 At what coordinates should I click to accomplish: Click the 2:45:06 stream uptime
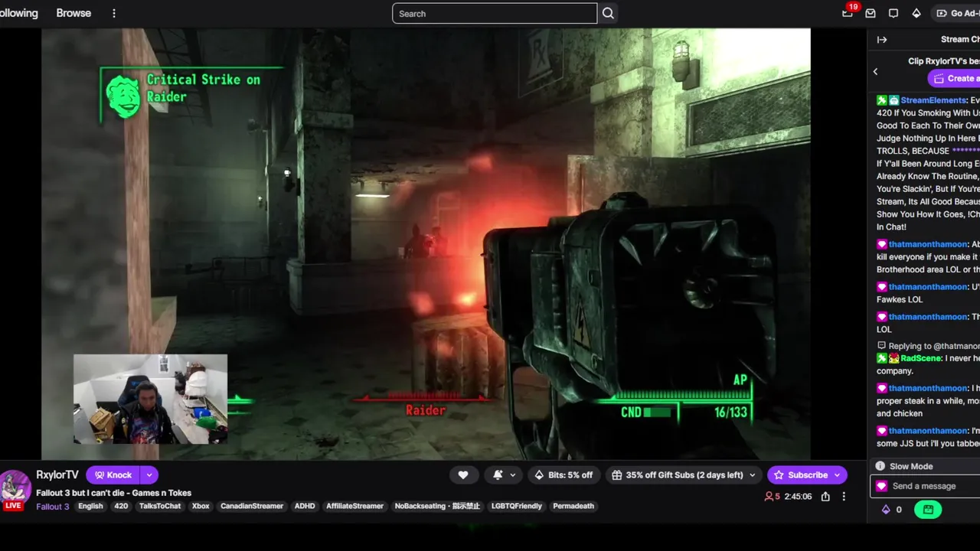797,497
